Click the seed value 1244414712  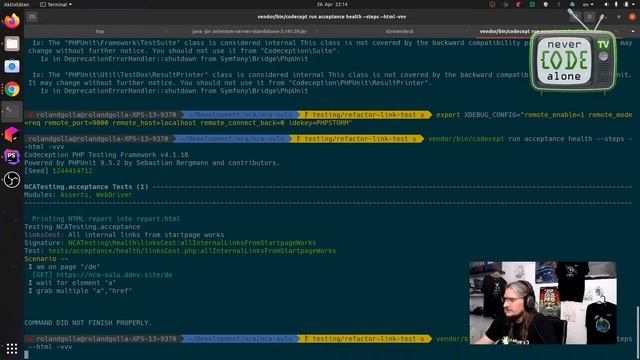tap(72, 171)
